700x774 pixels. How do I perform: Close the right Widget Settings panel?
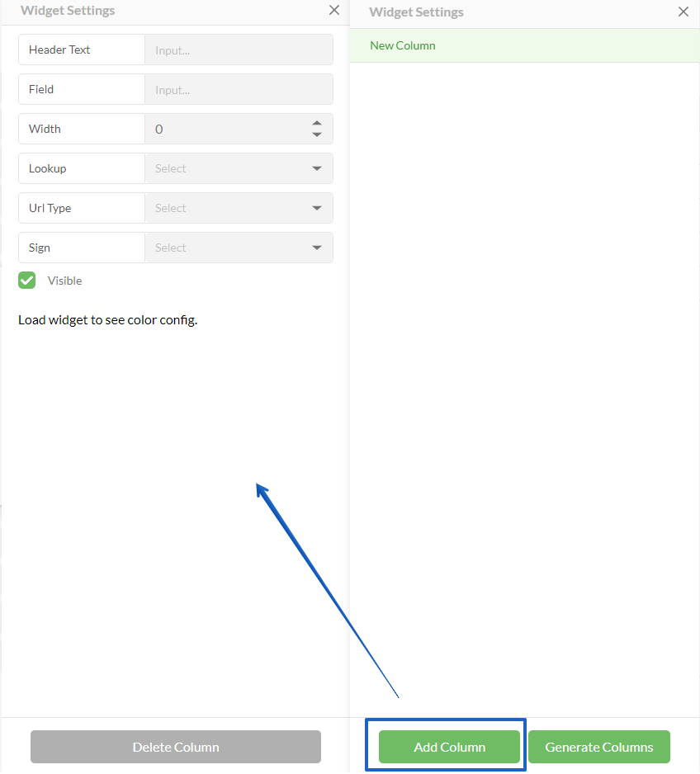683,12
